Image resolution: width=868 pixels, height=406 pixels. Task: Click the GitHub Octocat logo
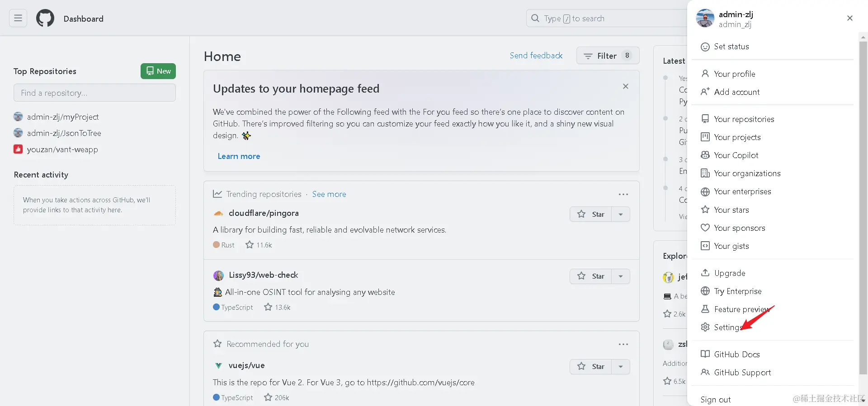tap(45, 19)
